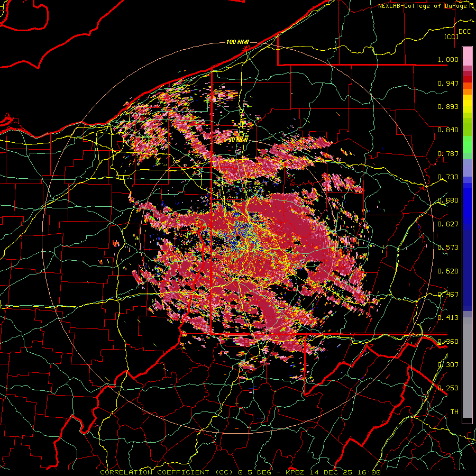Click the 50 NMI range ring label

coord(238,140)
